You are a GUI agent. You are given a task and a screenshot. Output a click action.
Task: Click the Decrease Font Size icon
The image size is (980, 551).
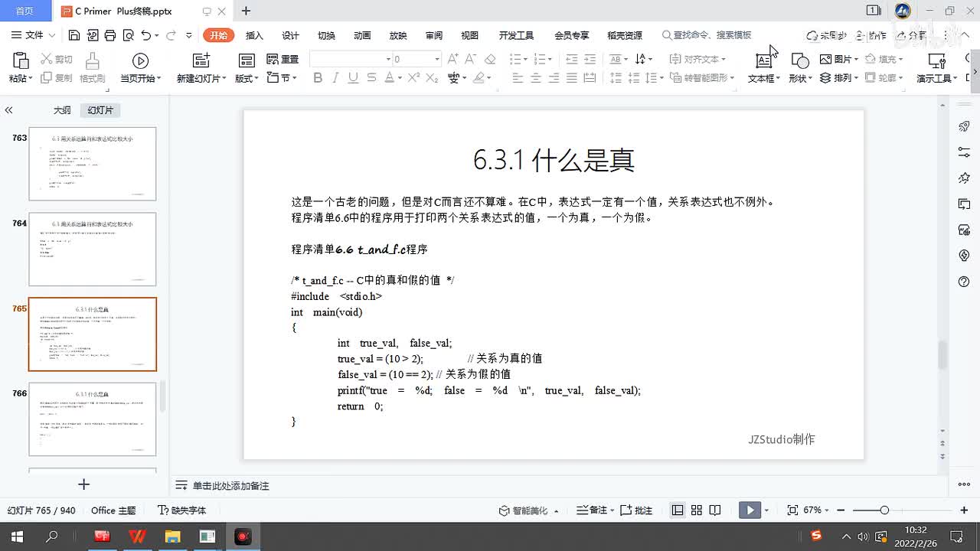[472, 59]
